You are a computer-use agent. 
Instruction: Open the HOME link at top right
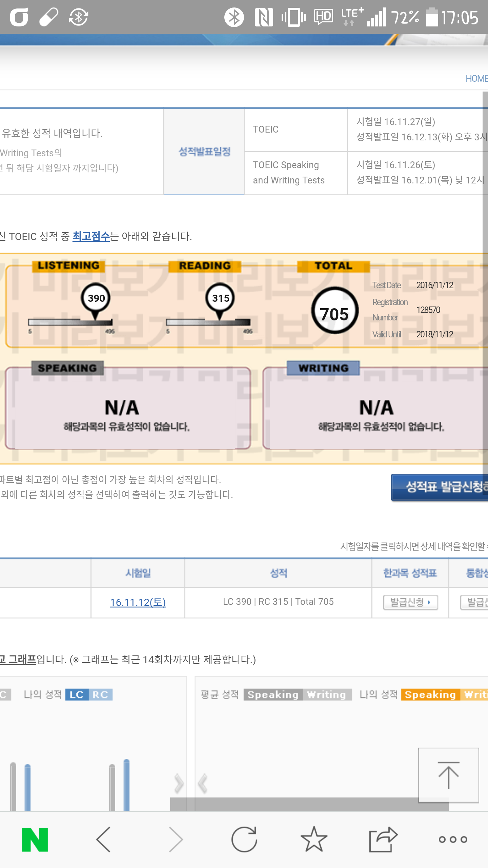pos(477,79)
